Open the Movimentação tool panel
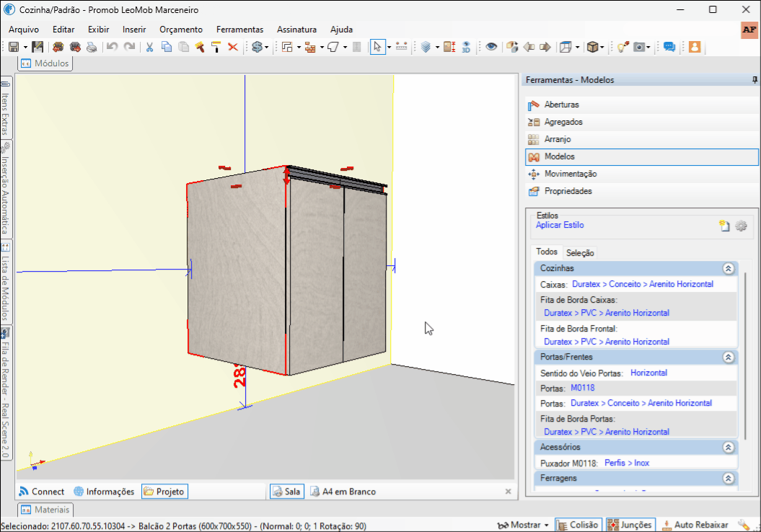This screenshot has height=532, width=761. [641, 174]
